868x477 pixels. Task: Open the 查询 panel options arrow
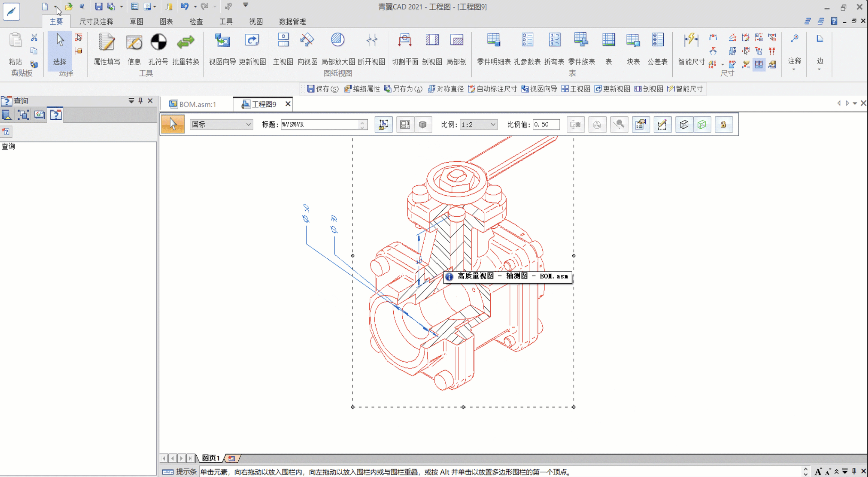[x=131, y=100]
